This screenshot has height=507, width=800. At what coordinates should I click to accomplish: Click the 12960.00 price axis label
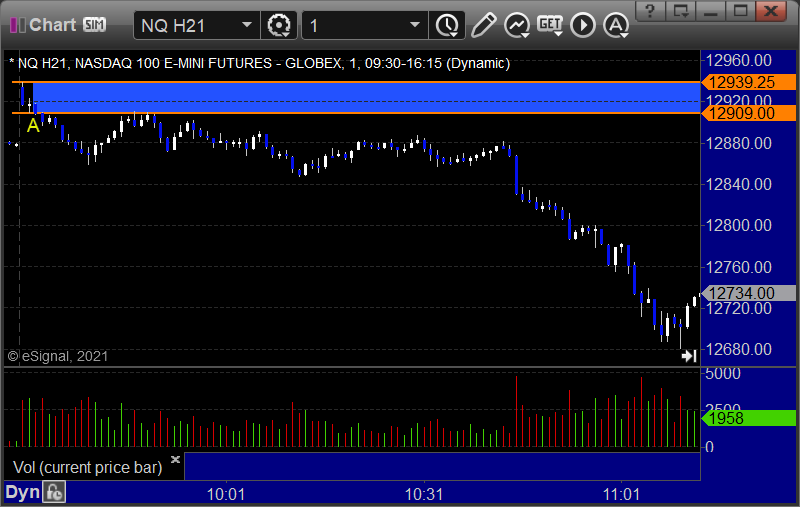click(738, 61)
